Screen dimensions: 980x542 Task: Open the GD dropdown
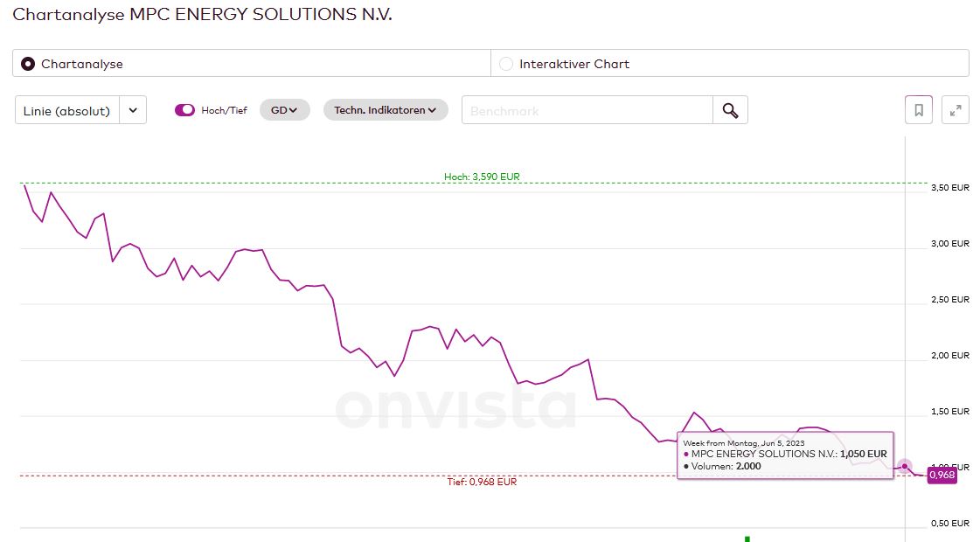coord(284,110)
